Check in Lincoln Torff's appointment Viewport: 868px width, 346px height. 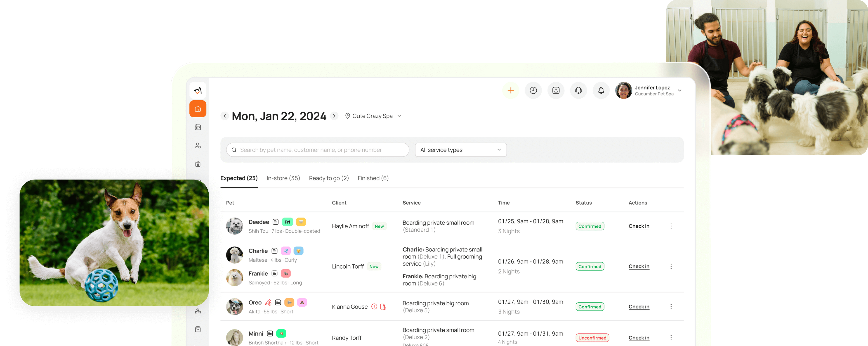pos(639,266)
